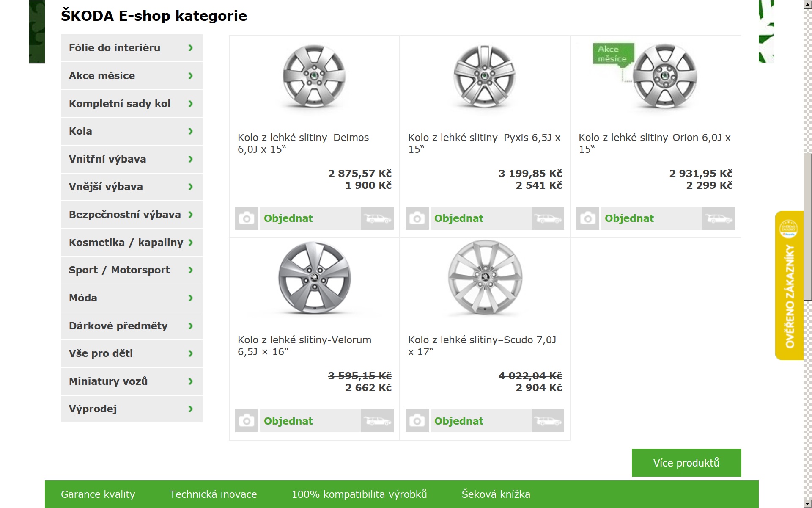Open Kolo z lehké slitiny-Velorum title
This screenshot has height=508, width=812.
tap(304, 346)
